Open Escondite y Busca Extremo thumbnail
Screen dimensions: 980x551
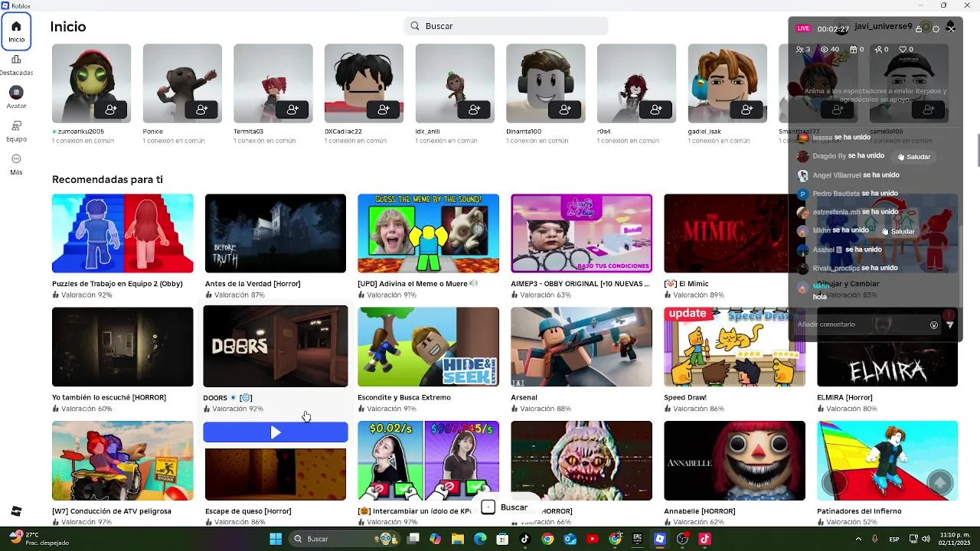[x=428, y=347]
